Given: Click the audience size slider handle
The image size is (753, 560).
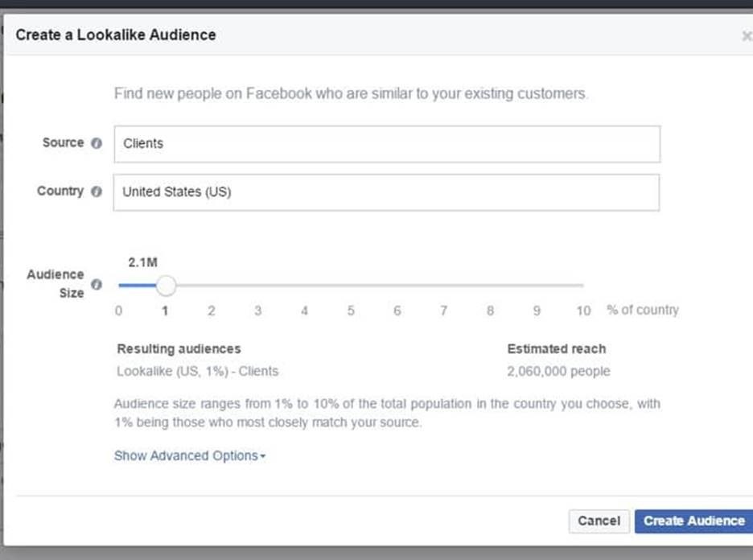Looking at the screenshot, I should point(165,286).
